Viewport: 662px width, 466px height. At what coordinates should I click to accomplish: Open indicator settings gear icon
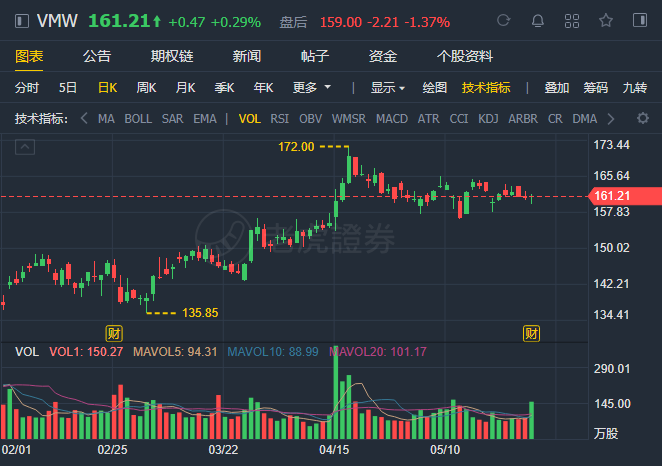pos(643,119)
